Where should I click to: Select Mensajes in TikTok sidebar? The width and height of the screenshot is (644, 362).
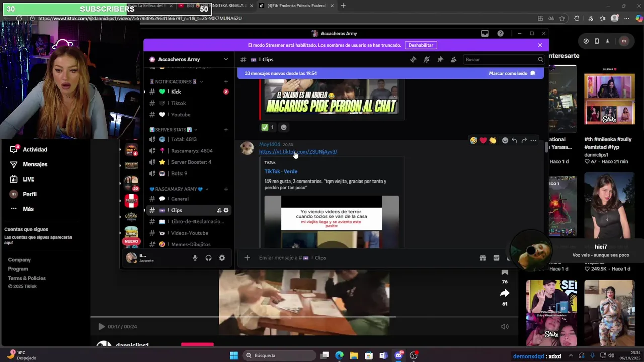(29, 164)
